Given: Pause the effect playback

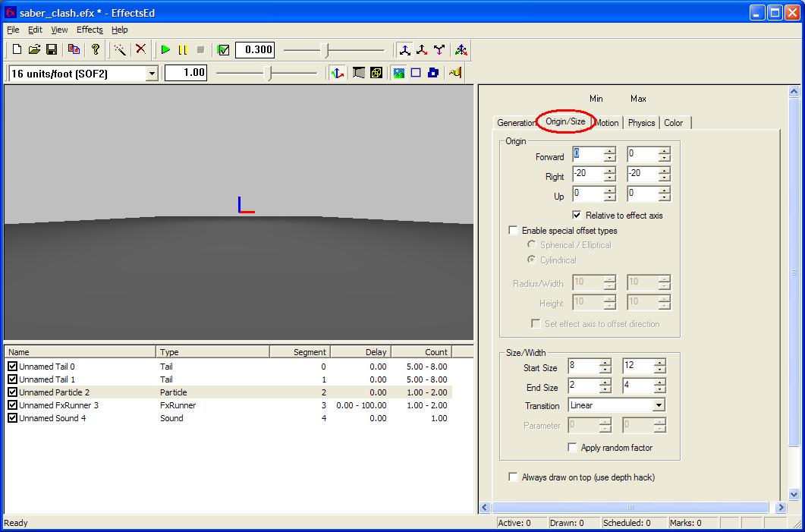Looking at the screenshot, I should pos(183,50).
